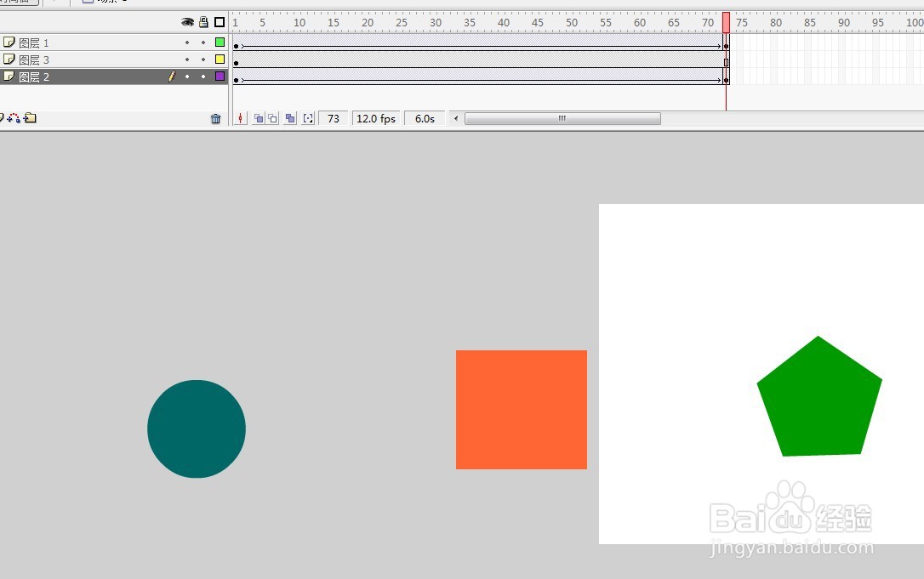
Task: Click the static frame span of 图层 3
Action: [481, 60]
